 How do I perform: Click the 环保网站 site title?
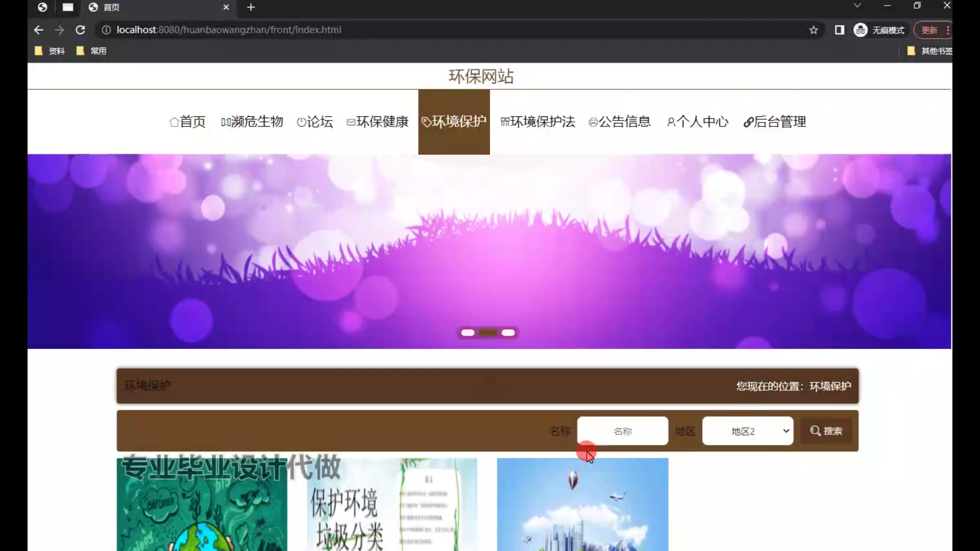click(481, 77)
